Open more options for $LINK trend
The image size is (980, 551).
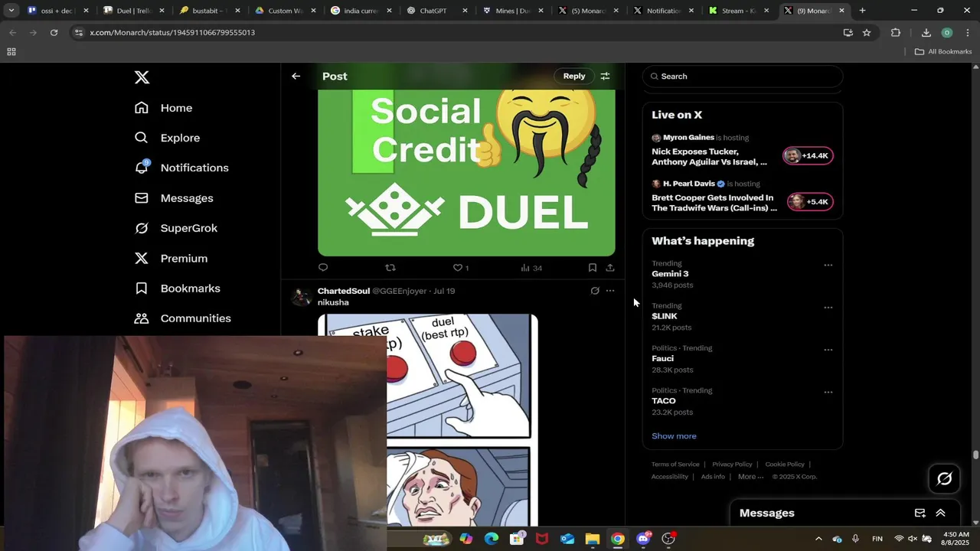click(x=828, y=307)
